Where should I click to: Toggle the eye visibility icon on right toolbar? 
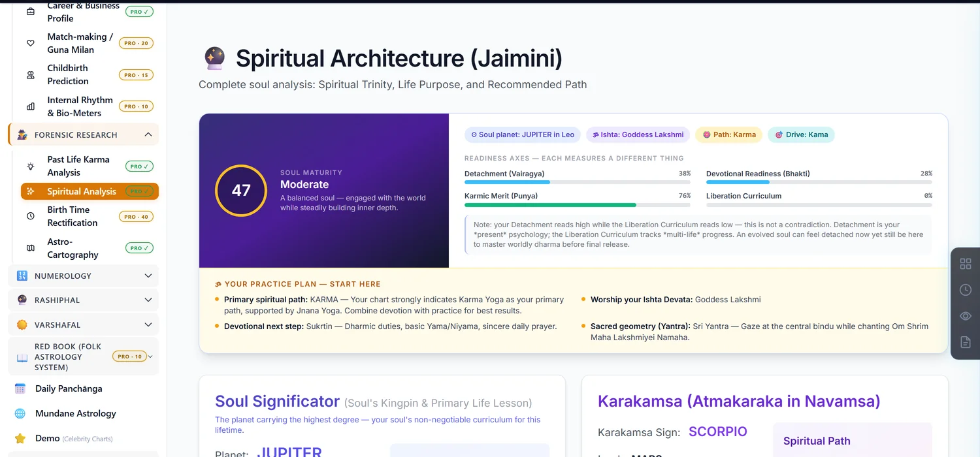[x=965, y=316]
